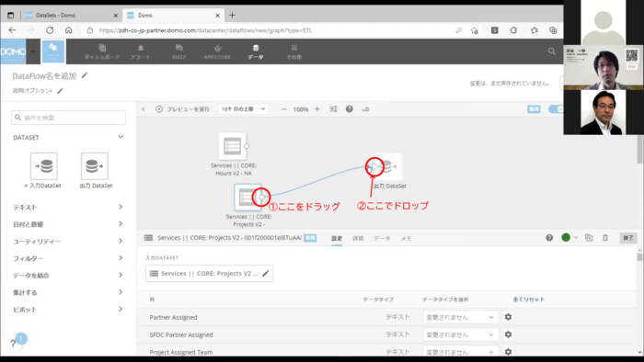Duplicate the tile with copy icon
The width and height of the screenshot is (644, 362).
pos(589,238)
